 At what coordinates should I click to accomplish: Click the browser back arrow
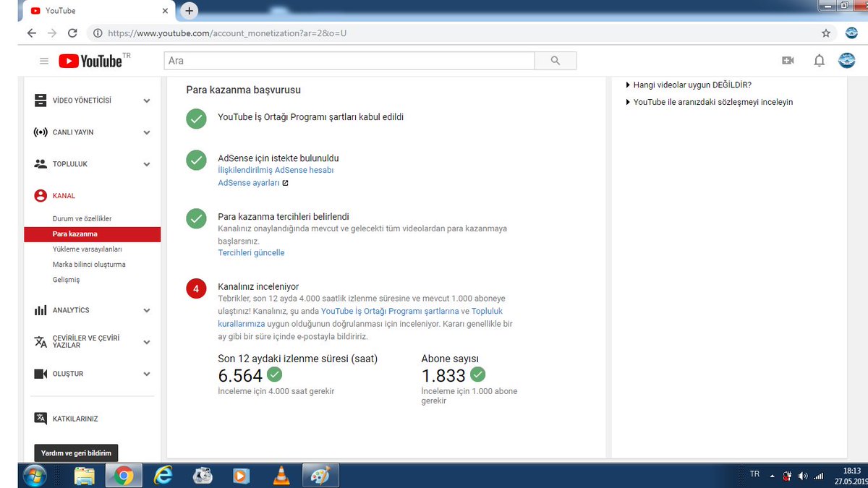[x=31, y=33]
